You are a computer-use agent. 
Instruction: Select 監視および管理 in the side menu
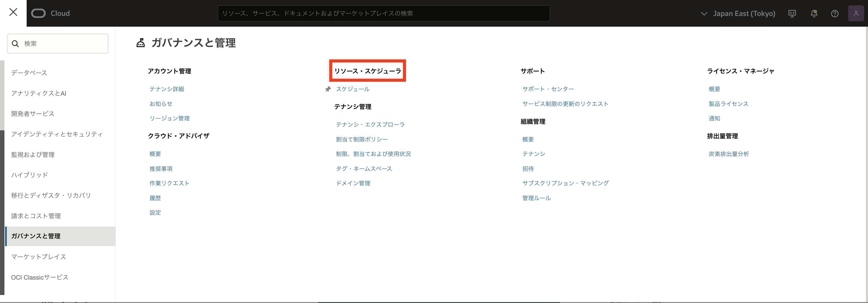pos(33,154)
